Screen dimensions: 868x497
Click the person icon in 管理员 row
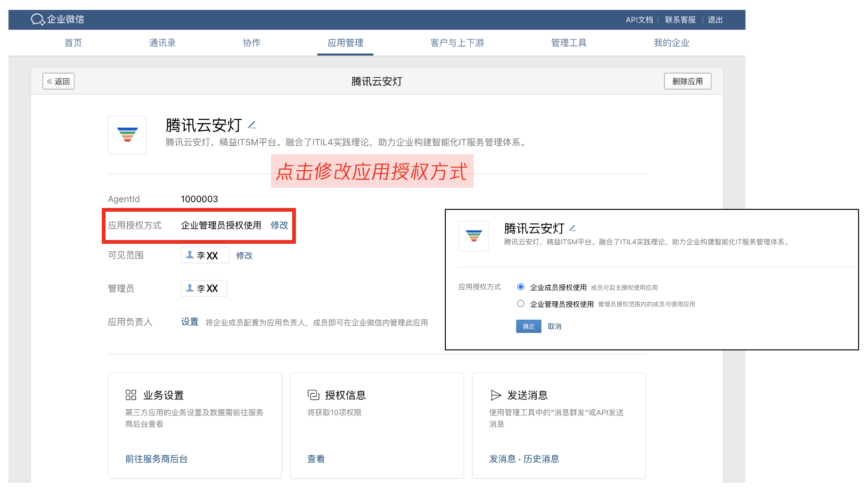click(190, 288)
